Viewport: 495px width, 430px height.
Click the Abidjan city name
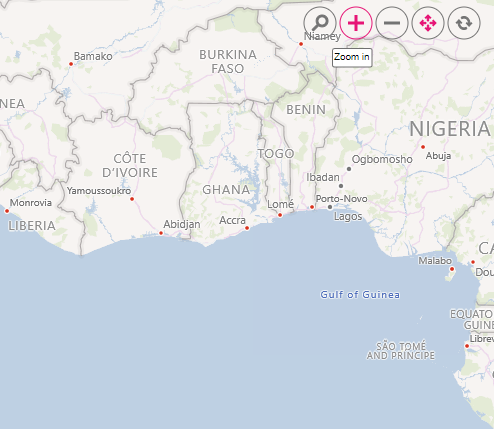(182, 224)
